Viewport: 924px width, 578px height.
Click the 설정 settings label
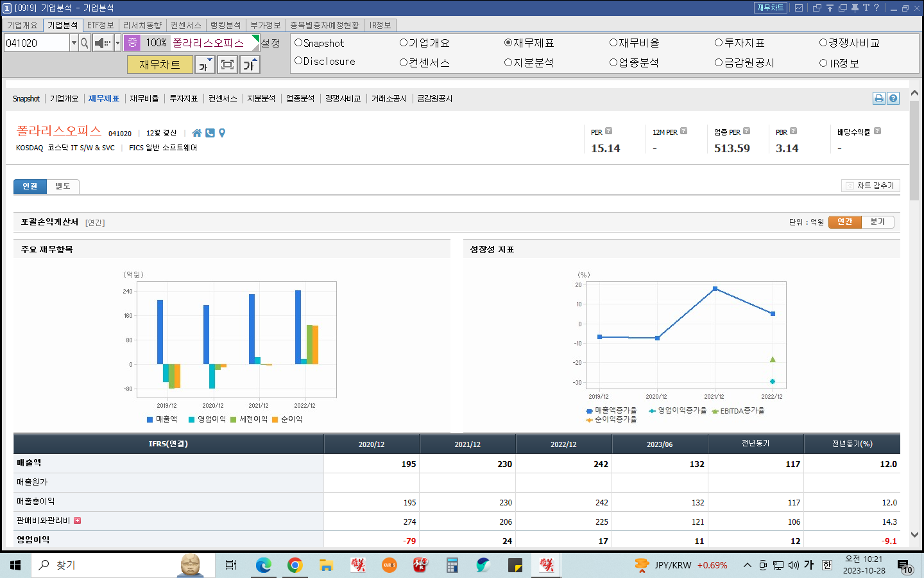pos(271,43)
